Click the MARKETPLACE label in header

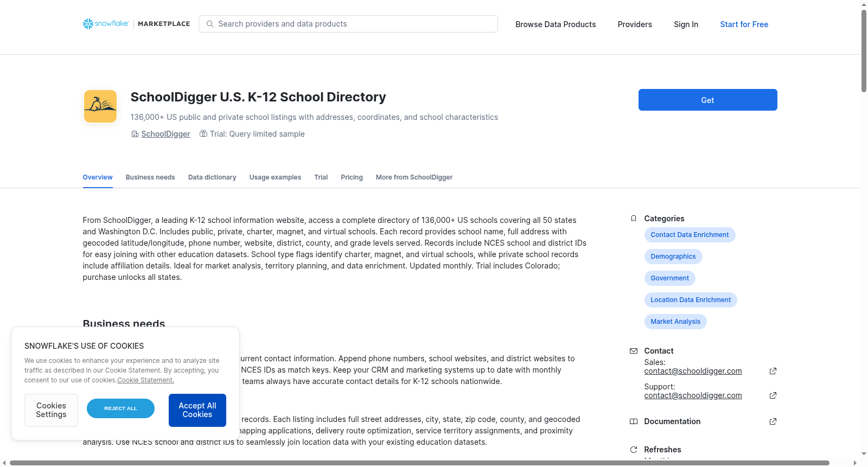[164, 24]
